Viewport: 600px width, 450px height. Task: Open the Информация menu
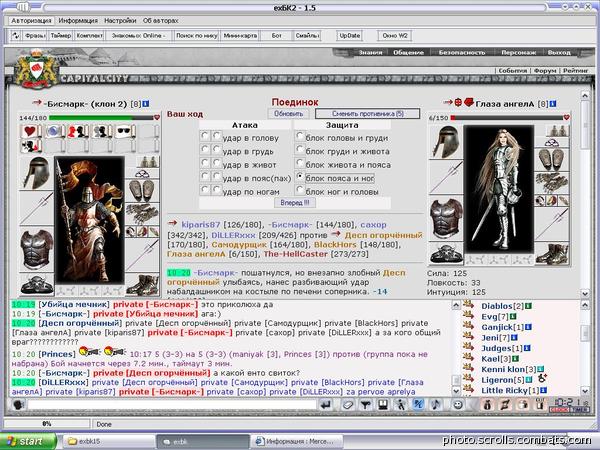tap(78, 21)
